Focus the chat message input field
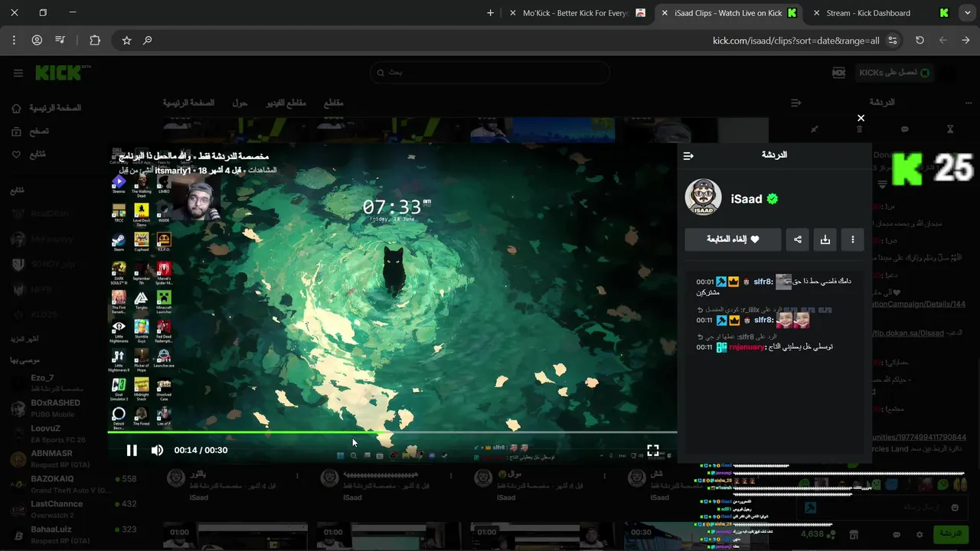Viewport: 980px width, 551px height. 883,507
